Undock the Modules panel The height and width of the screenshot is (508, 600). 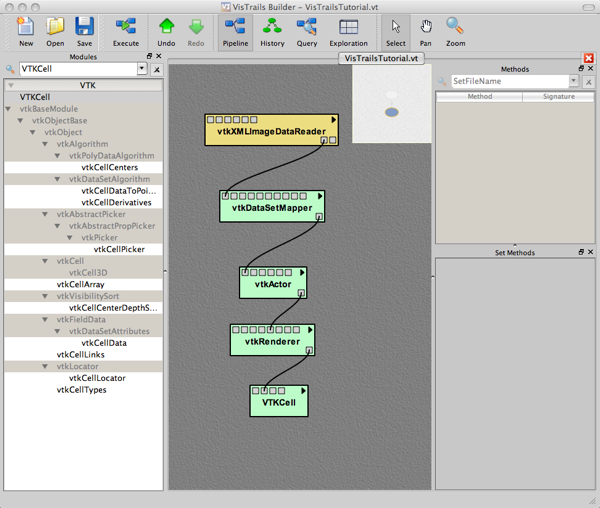[x=150, y=56]
